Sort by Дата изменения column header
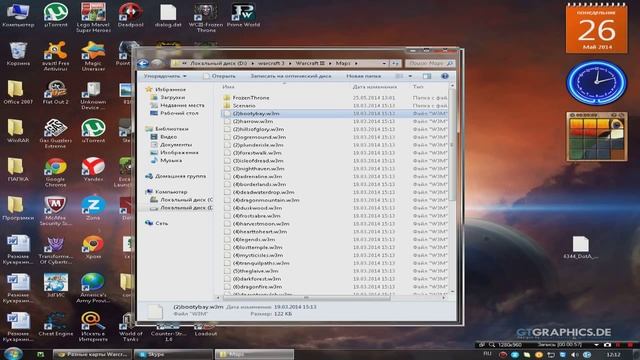640x360 pixels. pos(374,87)
